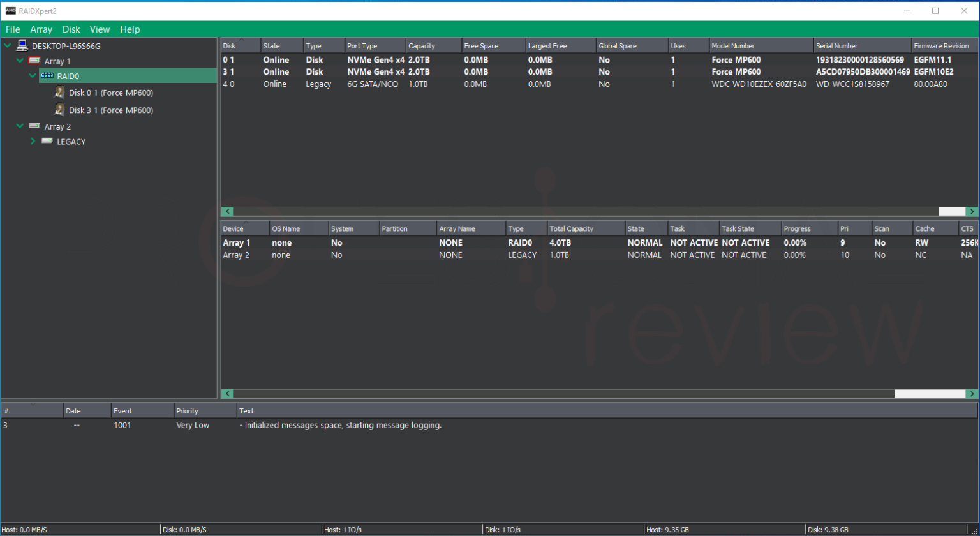Viewport: 980px width, 536px height.
Task: Open the View menu
Action: pyautogui.click(x=100, y=29)
